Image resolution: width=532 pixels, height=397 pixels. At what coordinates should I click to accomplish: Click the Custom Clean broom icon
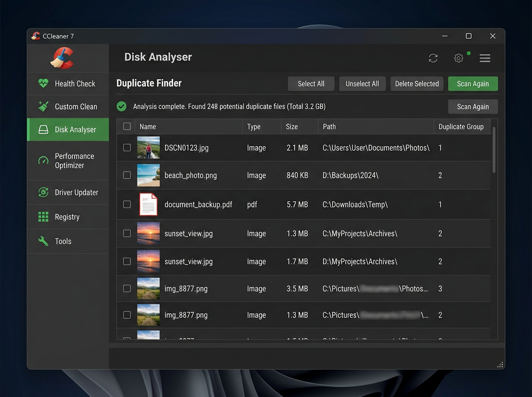pos(43,106)
